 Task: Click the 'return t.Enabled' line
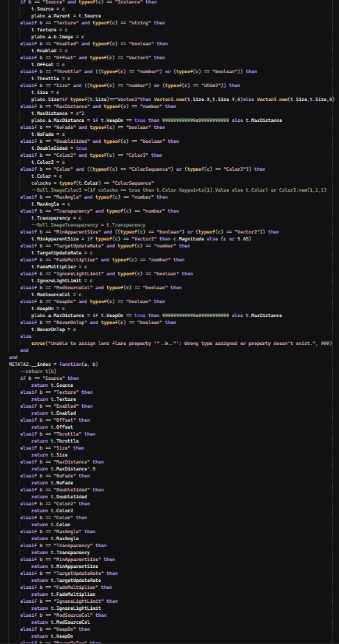click(54, 413)
